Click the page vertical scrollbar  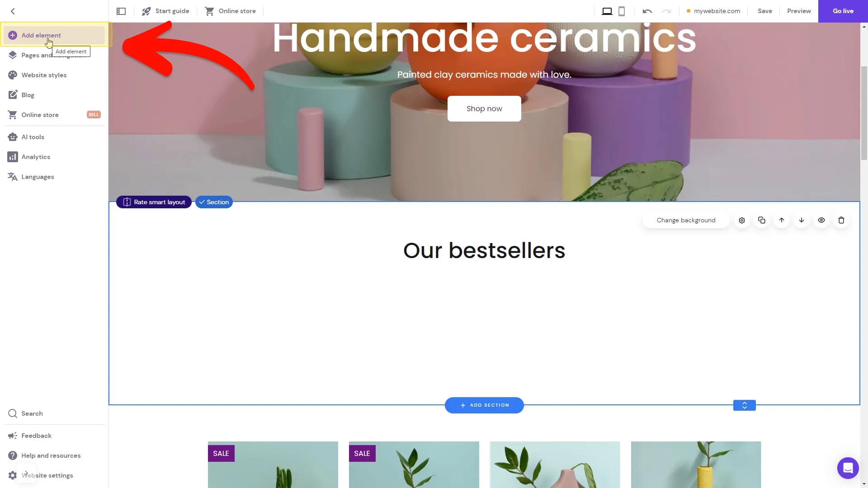click(864, 113)
